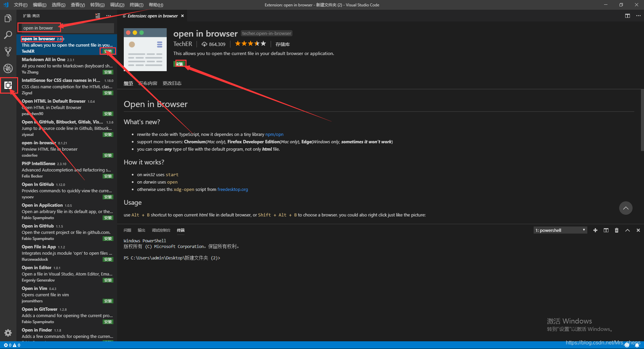The height and width of the screenshot is (349, 644).
Task: Open the '1: powershell' terminal dropdown
Action: click(x=559, y=230)
